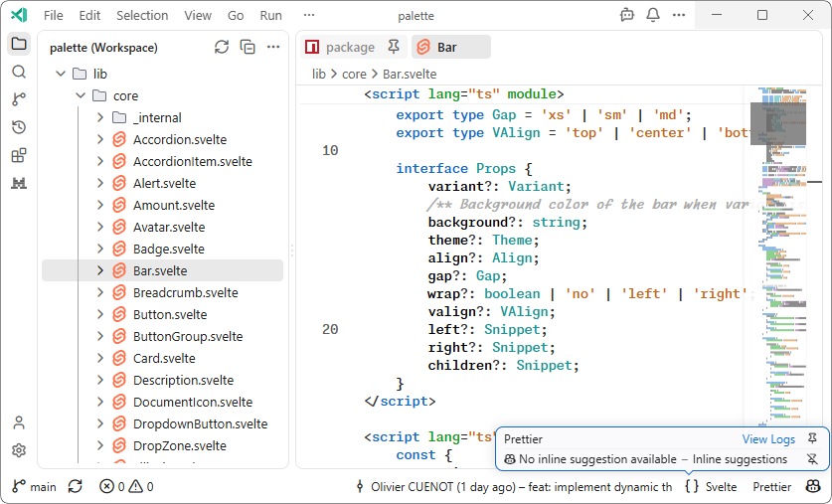Open notifications bell in title bar
Viewport: 832px width, 504px height.
(653, 15)
